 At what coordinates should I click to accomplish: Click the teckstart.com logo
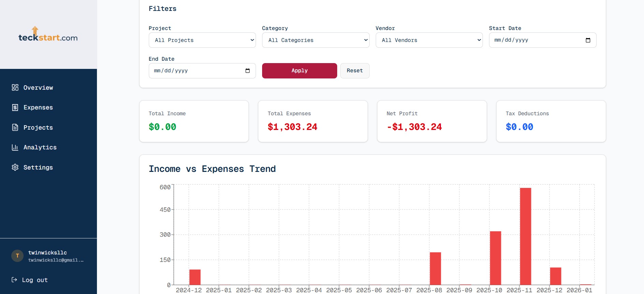[x=48, y=34]
